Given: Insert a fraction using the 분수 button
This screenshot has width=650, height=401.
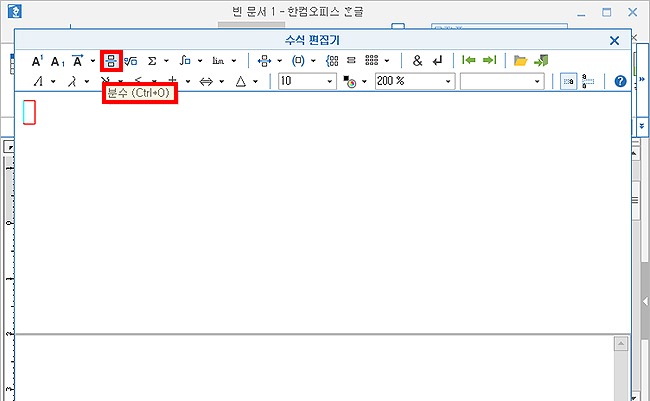Looking at the screenshot, I should coord(111,61).
